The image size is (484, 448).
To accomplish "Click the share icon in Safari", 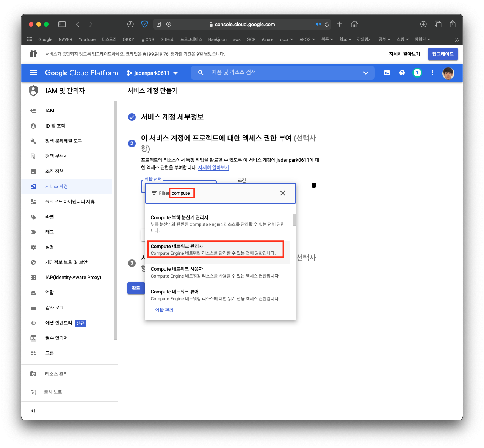I will pyautogui.click(x=453, y=24).
